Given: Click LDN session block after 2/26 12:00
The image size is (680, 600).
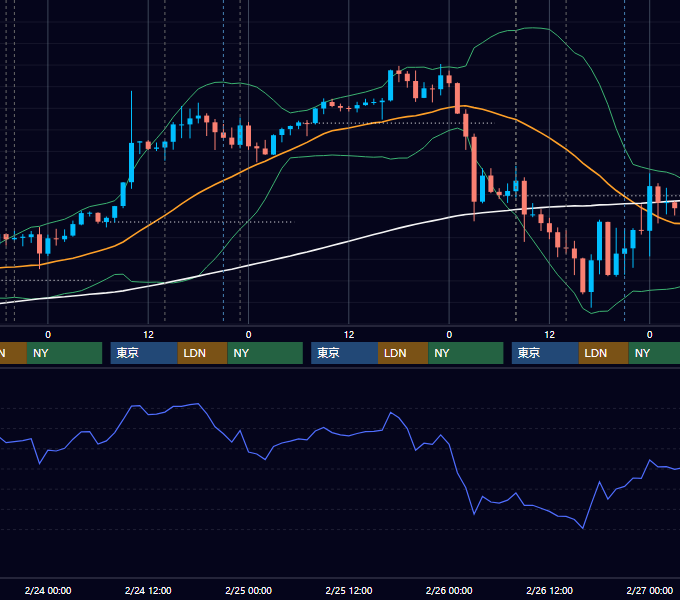Looking at the screenshot, I should [x=604, y=353].
